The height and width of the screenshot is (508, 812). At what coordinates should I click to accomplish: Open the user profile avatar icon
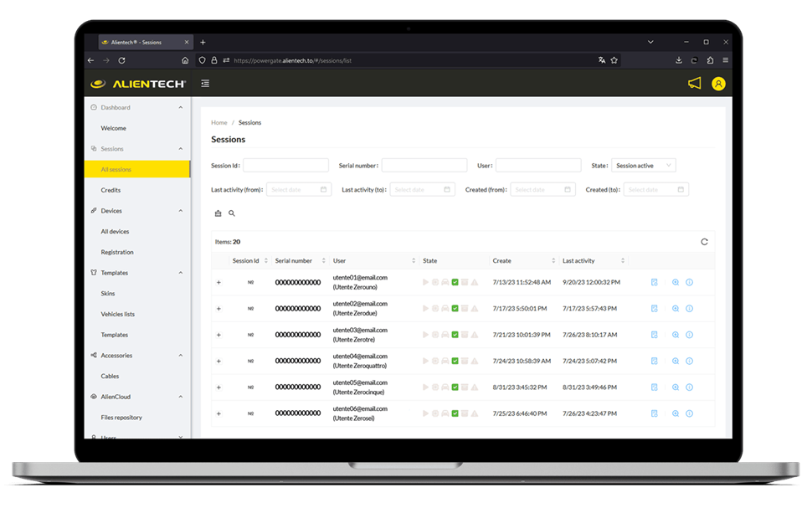[x=718, y=84]
